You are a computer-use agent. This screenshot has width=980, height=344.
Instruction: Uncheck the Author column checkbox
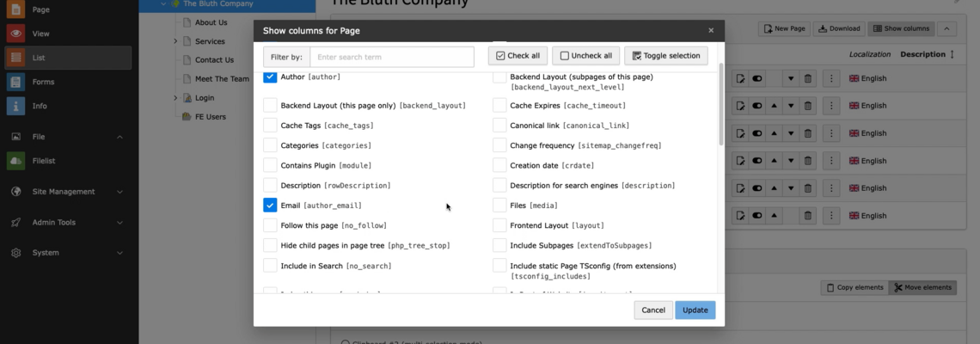click(270, 77)
